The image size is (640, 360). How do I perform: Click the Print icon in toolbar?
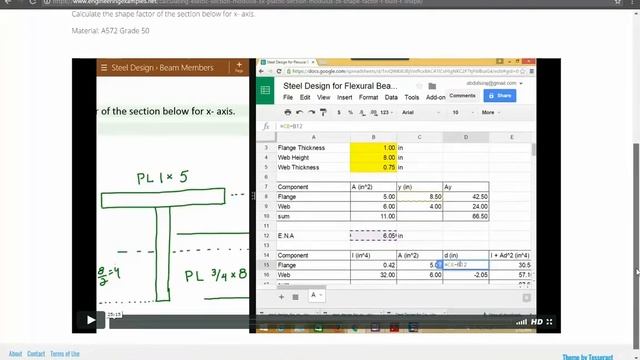[288, 112]
